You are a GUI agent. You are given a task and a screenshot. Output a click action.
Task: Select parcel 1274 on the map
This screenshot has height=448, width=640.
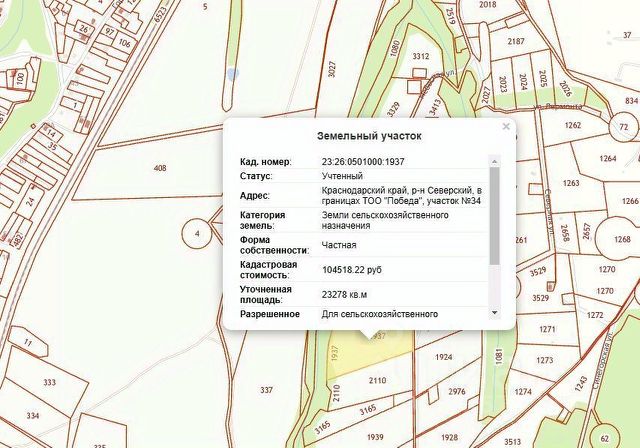(x=523, y=392)
